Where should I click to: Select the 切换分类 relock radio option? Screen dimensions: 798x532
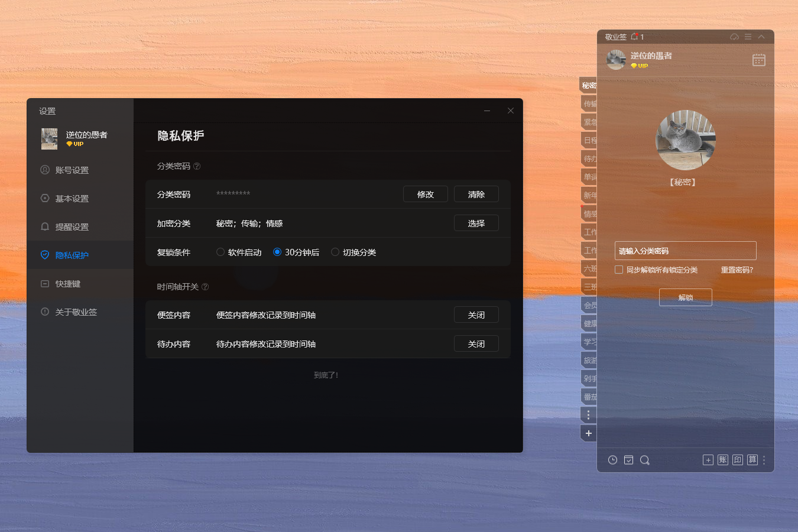tap(335, 252)
